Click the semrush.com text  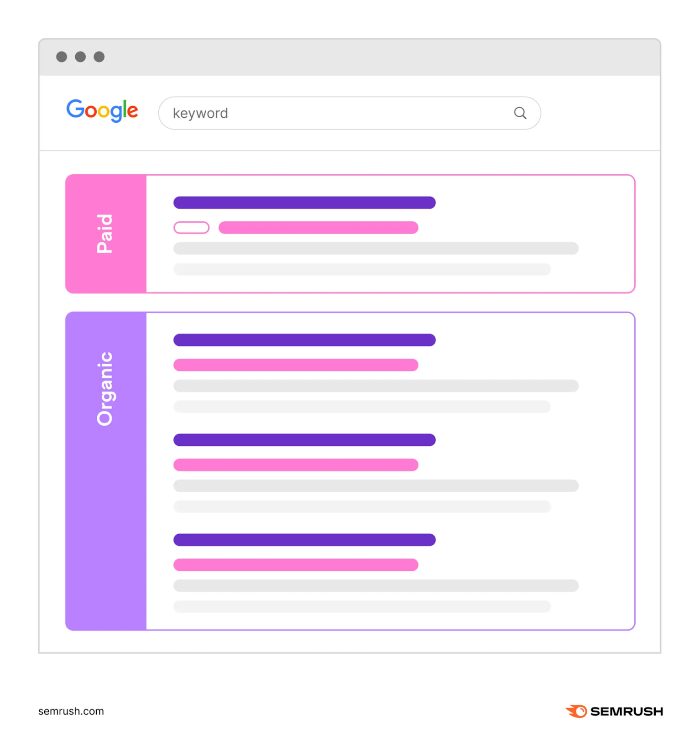71,711
